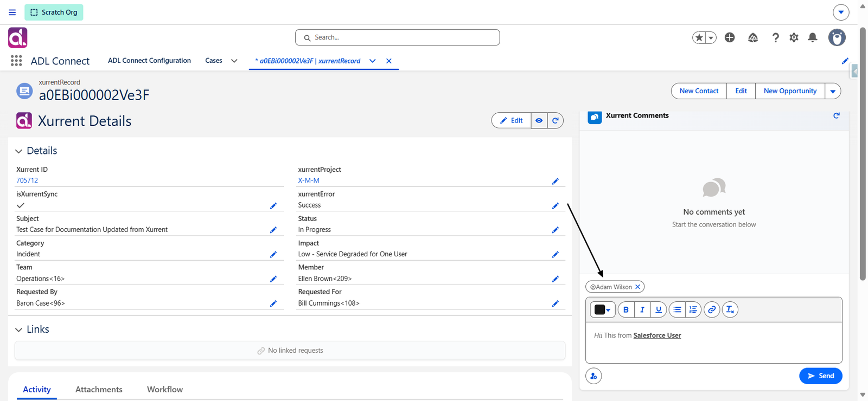
Task: Edit the Requested By field pencil
Action: pyautogui.click(x=273, y=303)
